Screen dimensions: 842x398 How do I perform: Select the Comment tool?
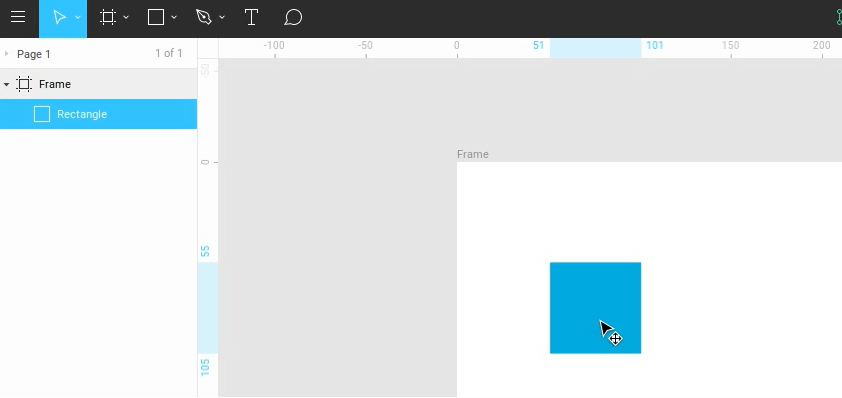(293, 17)
